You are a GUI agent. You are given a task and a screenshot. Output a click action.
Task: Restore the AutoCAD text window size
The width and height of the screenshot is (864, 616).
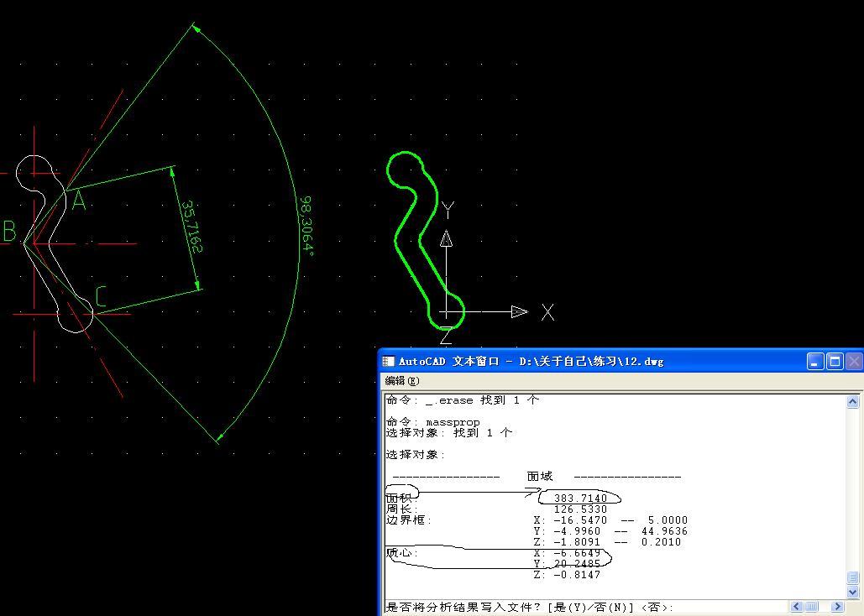click(x=834, y=361)
